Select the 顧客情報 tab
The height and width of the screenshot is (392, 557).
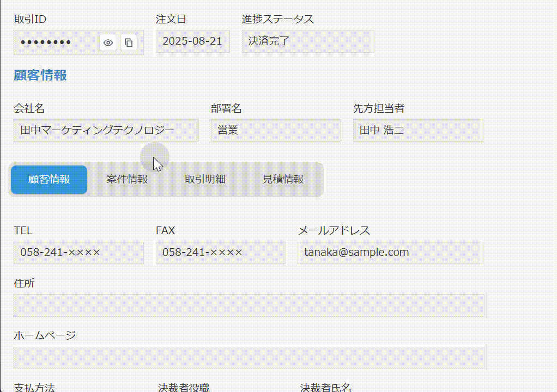49,180
